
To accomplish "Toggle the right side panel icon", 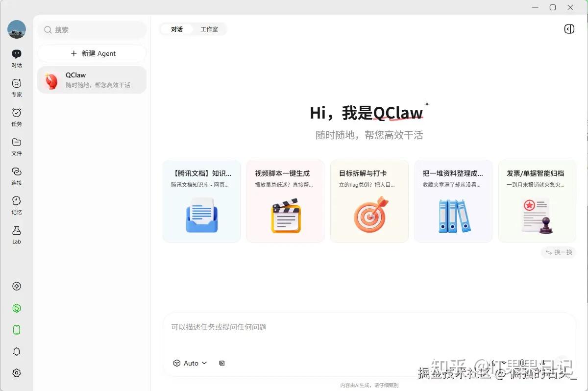I will (569, 29).
